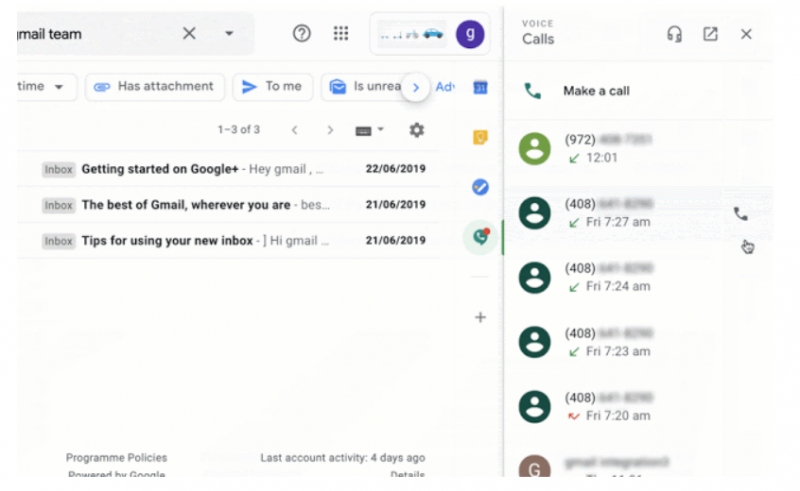
Task: Open Google apps grid launcher
Action: point(341,34)
